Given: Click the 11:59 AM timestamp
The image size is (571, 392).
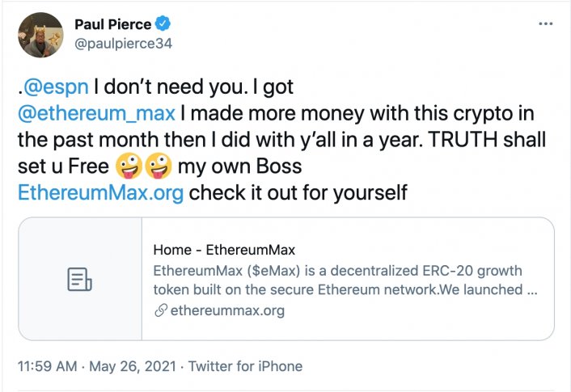Looking at the screenshot, I should click(x=49, y=366).
